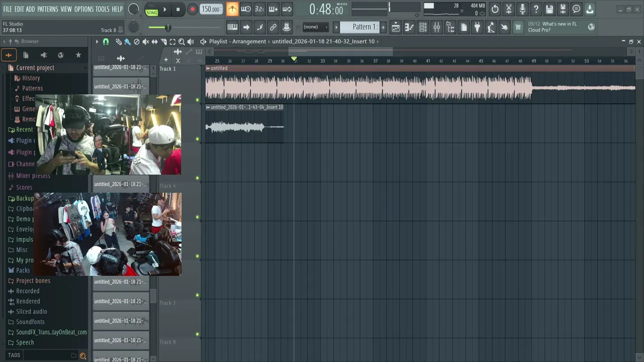The image size is (644, 362).
Task: Open the Tempo tapper tool
Action: tap(491, 27)
